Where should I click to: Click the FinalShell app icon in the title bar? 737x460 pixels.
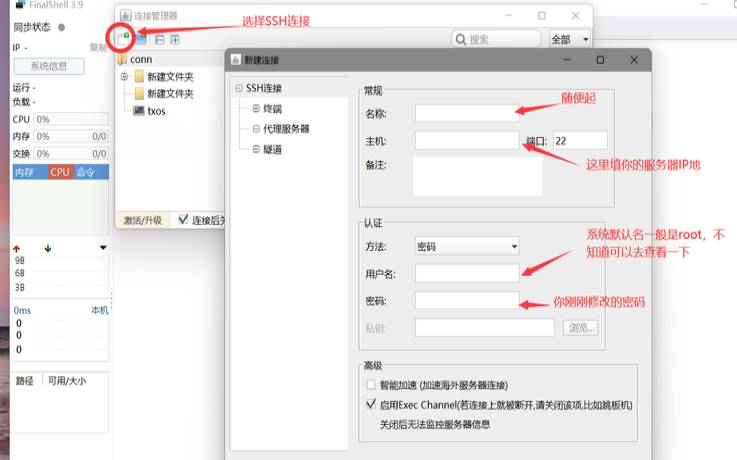(x=19, y=4)
